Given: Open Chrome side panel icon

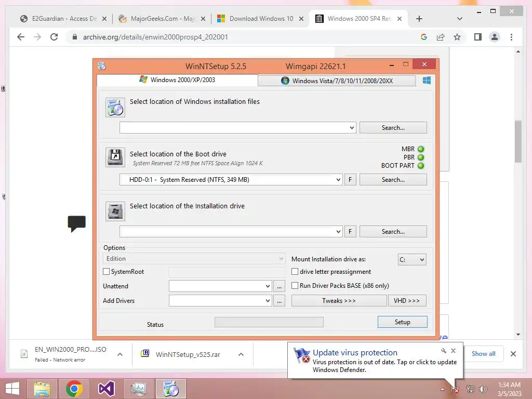Looking at the screenshot, I should [x=478, y=37].
